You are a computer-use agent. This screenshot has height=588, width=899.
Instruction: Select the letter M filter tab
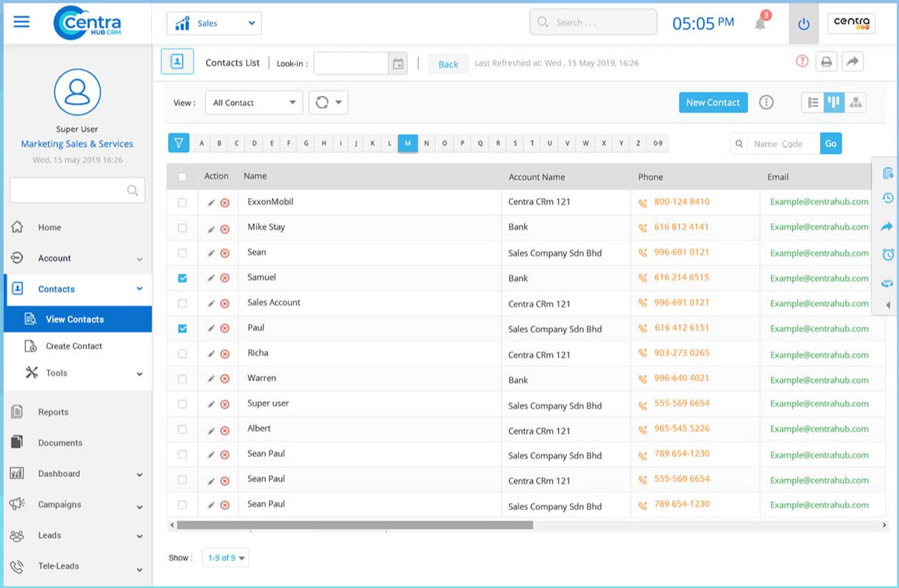408,143
